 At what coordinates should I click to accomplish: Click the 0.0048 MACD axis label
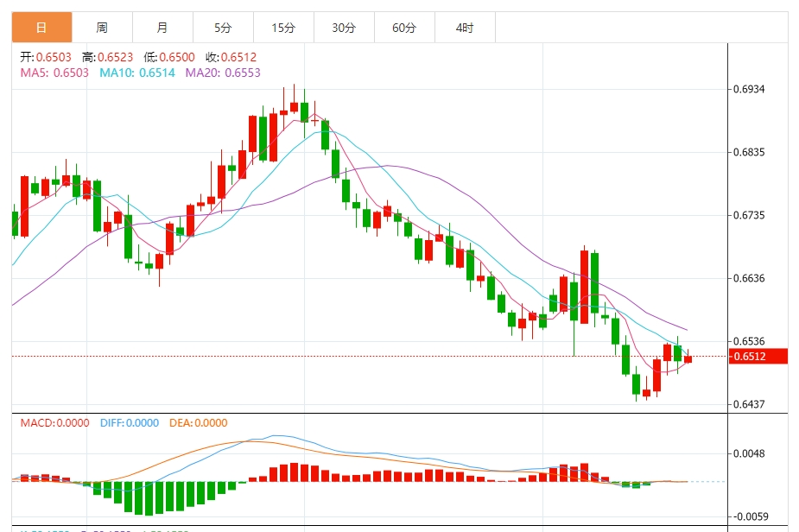[x=749, y=453]
